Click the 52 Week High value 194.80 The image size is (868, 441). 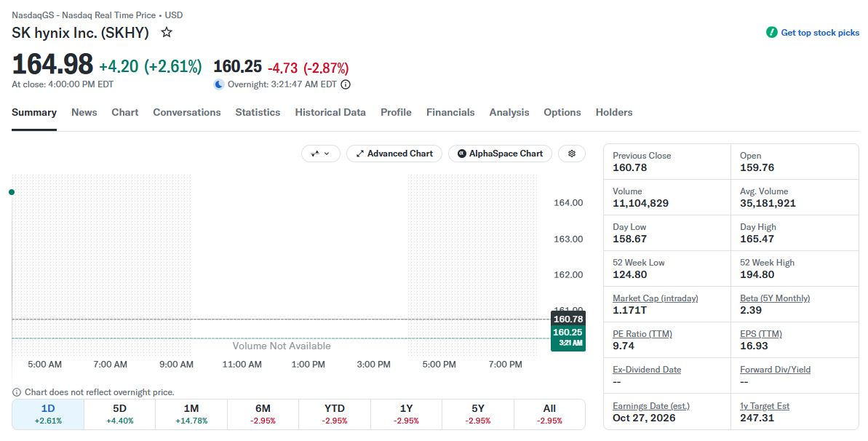click(x=757, y=274)
